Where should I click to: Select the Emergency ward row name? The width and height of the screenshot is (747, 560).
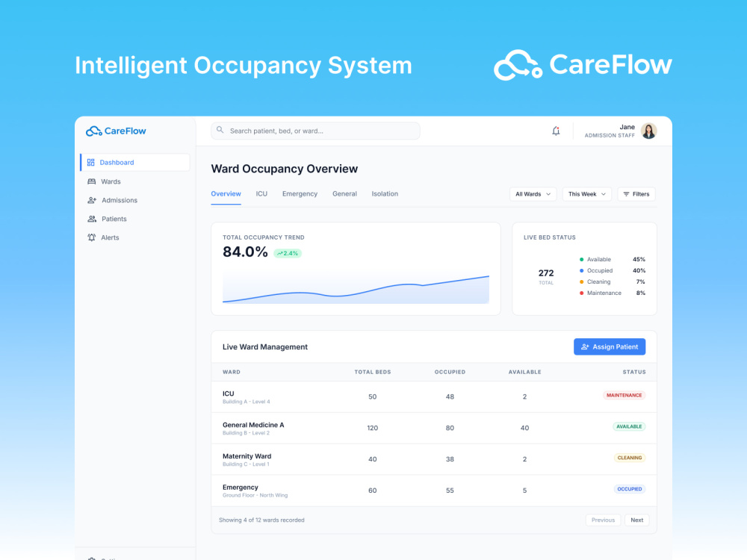[x=240, y=488]
